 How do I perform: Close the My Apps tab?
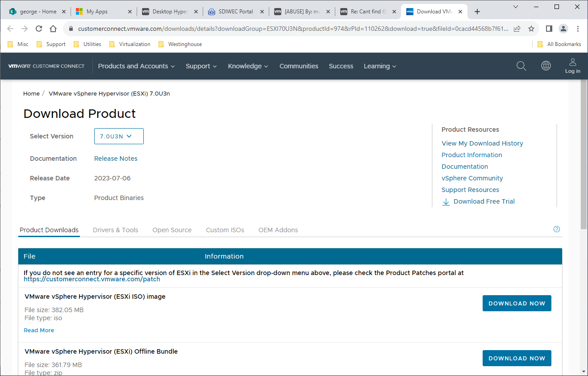click(x=130, y=12)
